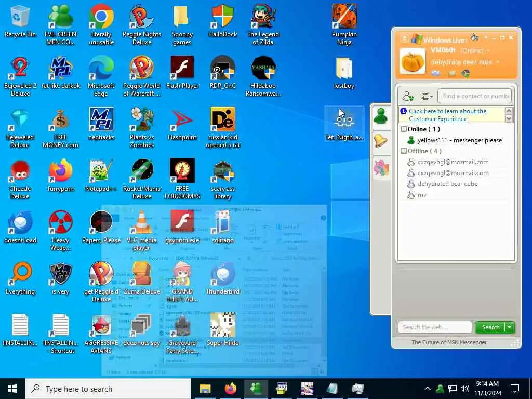Select the Notepad++ desktop icon
The image size is (532, 399).
101,176
